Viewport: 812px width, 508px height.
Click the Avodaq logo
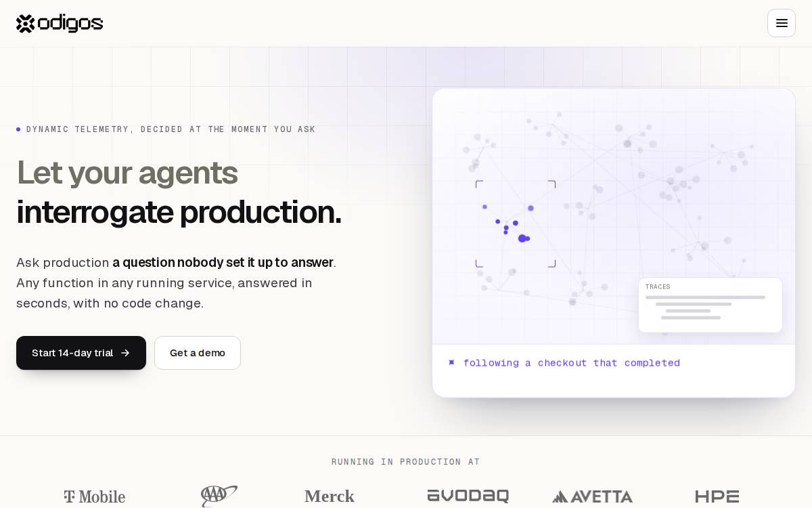tap(468, 496)
